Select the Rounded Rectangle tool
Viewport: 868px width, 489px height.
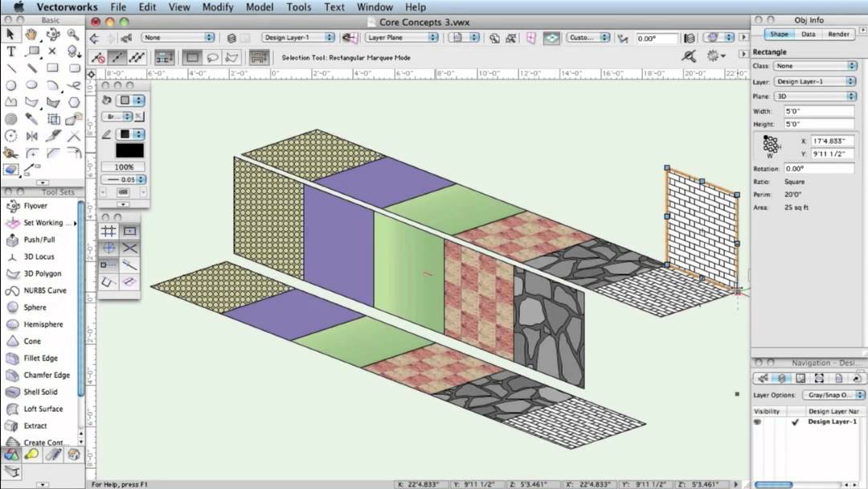point(73,68)
